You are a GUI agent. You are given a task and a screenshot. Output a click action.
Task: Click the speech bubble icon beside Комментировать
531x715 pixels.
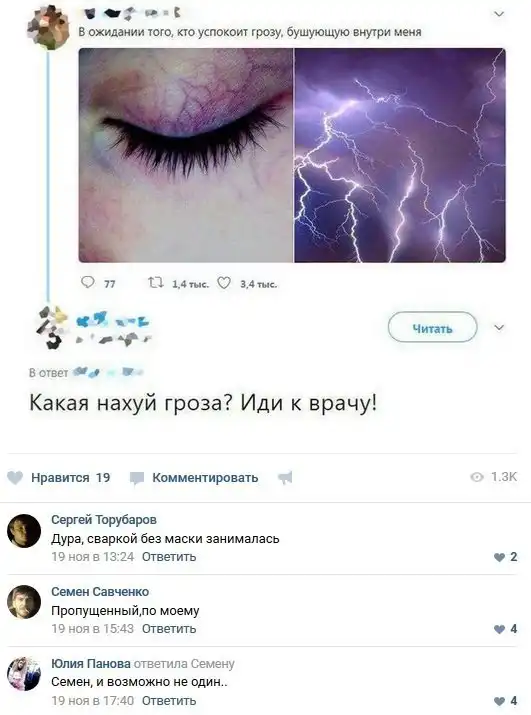coord(137,478)
